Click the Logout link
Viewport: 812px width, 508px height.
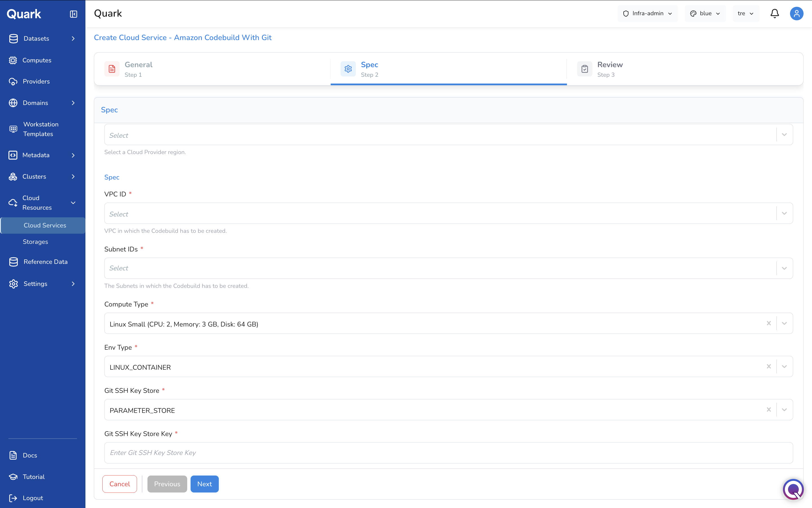click(33, 498)
